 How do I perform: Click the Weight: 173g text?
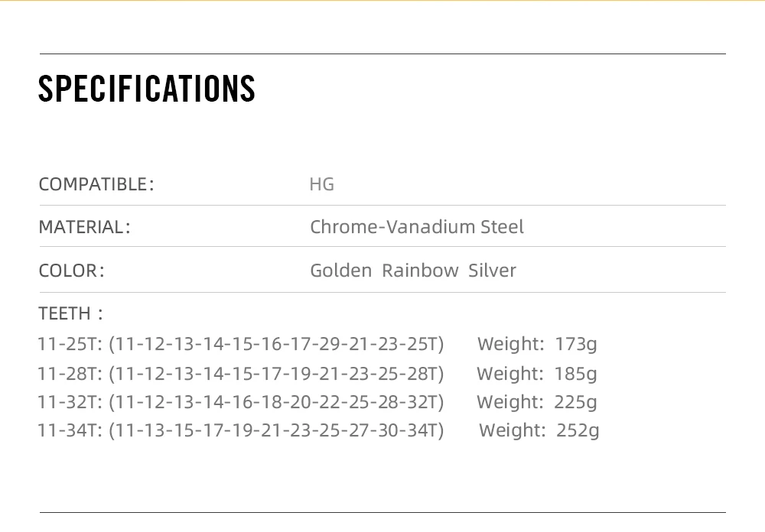(537, 344)
